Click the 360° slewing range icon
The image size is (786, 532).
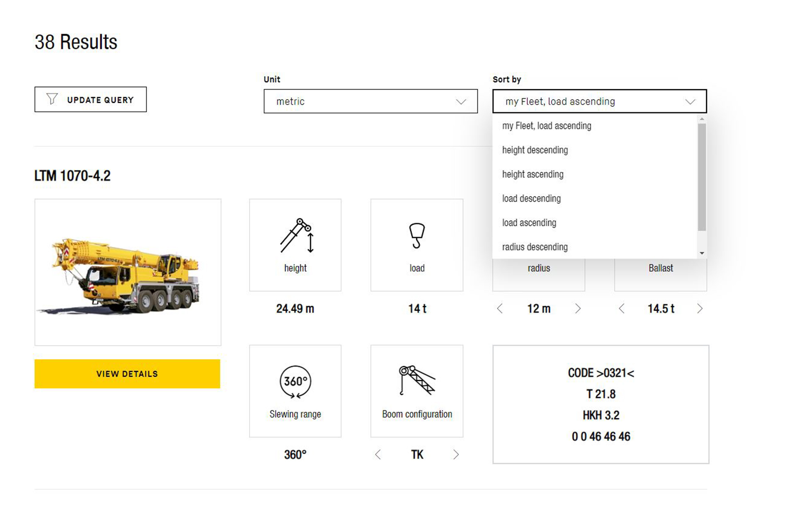(x=295, y=382)
